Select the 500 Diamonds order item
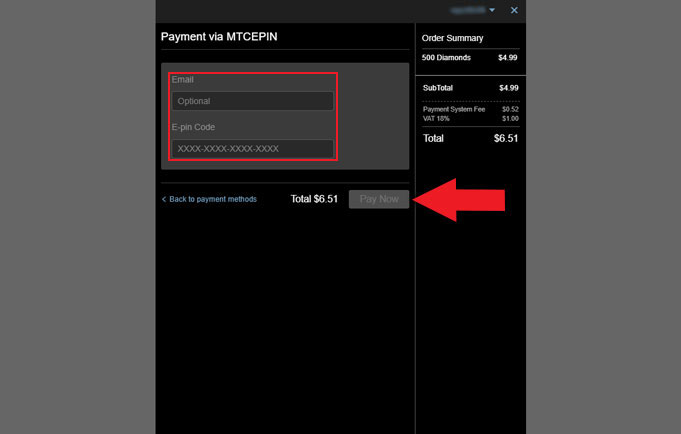This screenshot has width=681, height=434. pyautogui.click(x=447, y=58)
